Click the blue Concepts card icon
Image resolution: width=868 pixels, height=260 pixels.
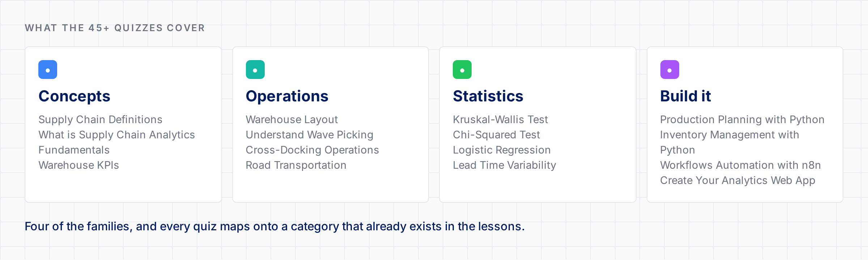[48, 70]
